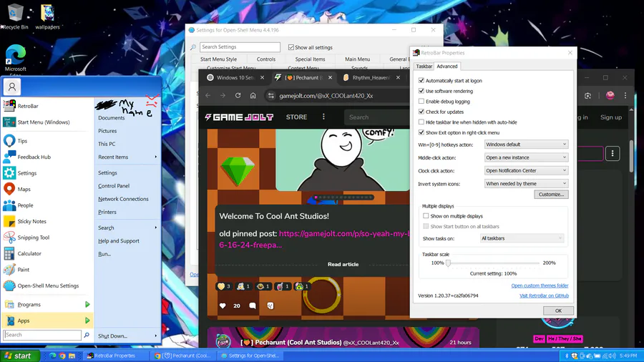Image resolution: width=644 pixels, height=362 pixels.
Task: Open RetroBar from the start menu
Action: (47, 106)
